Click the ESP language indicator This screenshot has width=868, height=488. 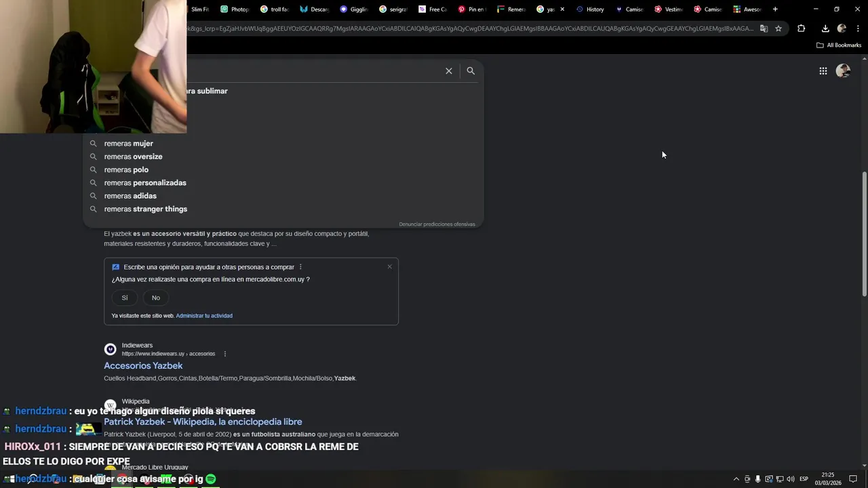click(804, 479)
